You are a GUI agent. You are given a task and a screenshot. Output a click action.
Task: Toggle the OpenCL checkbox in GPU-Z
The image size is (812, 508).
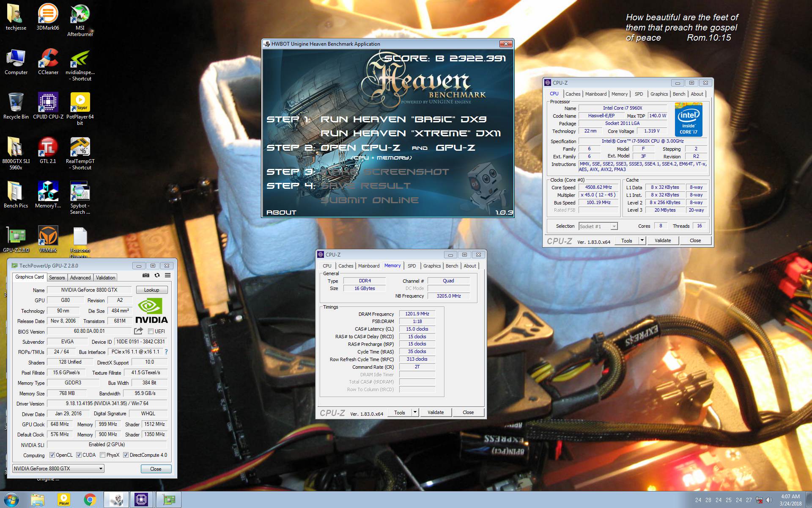pyautogui.click(x=52, y=455)
